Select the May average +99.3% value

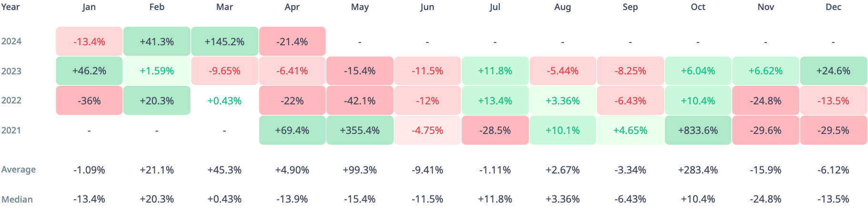[x=360, y=170]
